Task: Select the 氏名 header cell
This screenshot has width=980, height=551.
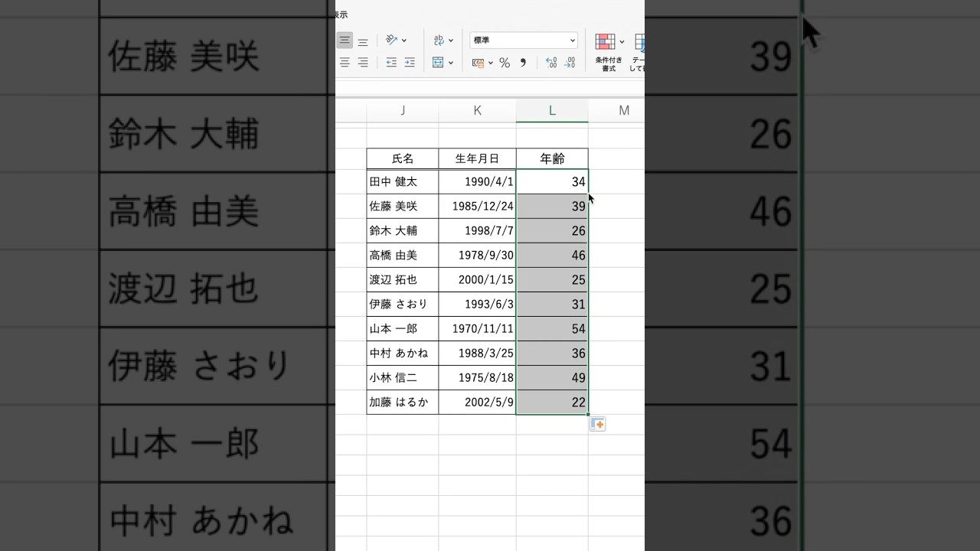Action: coord(403,158)
